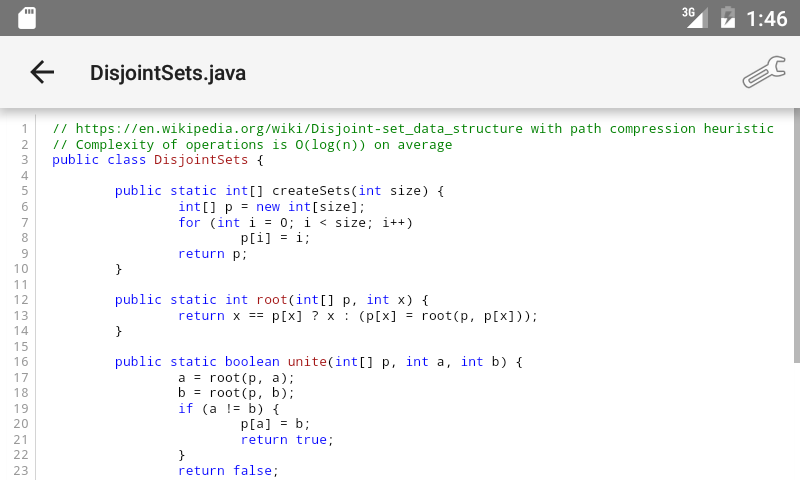
Task: Click the closing brace on line 22
Action: tap(182, 454)
